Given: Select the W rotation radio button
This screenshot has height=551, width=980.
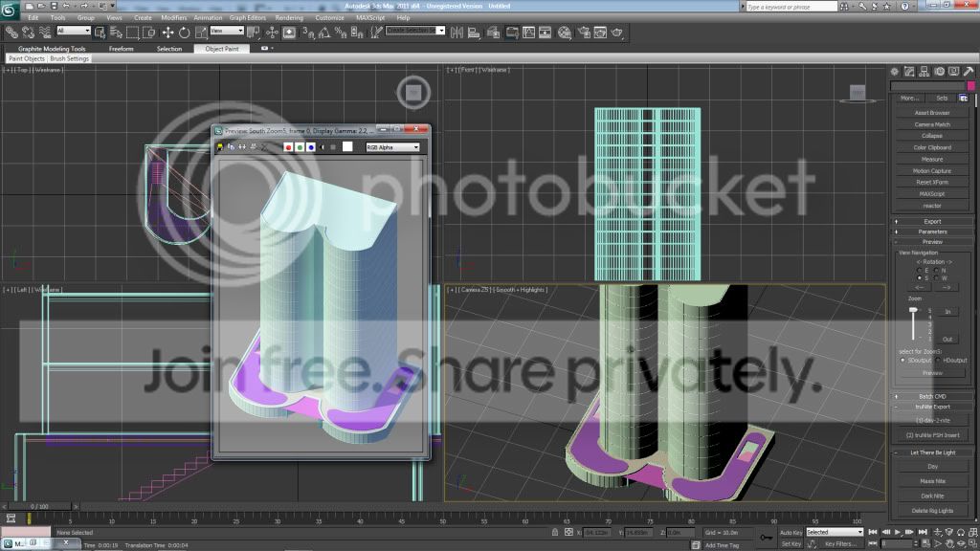Looking at the screenshot, I should (x=936, y=278).
